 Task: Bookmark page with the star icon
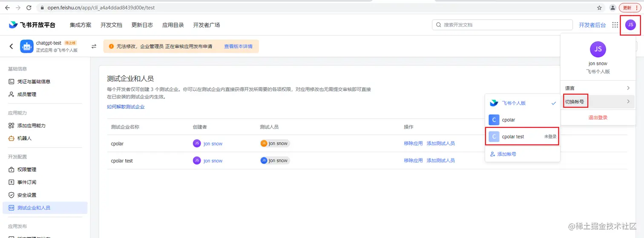[x=599, y=8]
